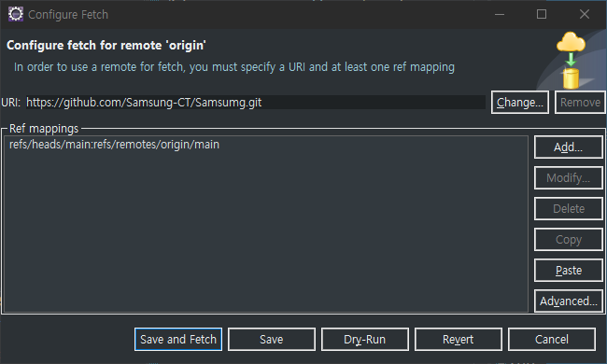Select refs/heads/main ref mapping entry

(x=114, y=145)
